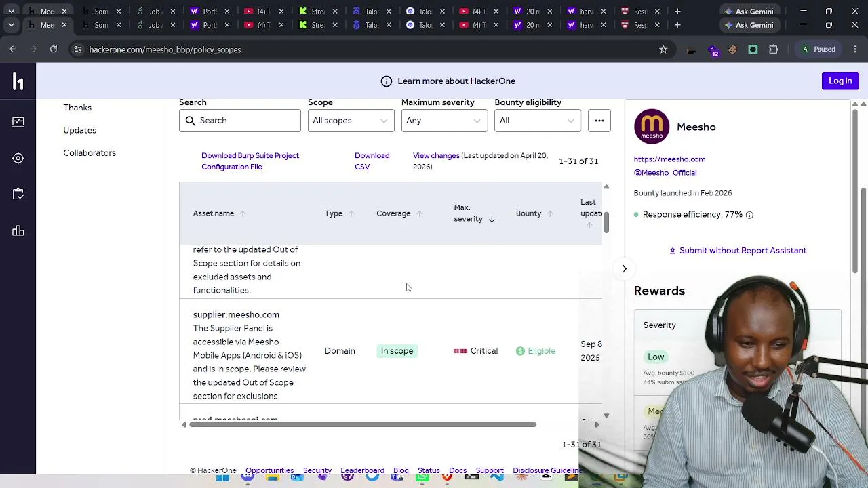
Task: Download the Burp Suite Project Configuration File
Action: [x=250, y=161]
